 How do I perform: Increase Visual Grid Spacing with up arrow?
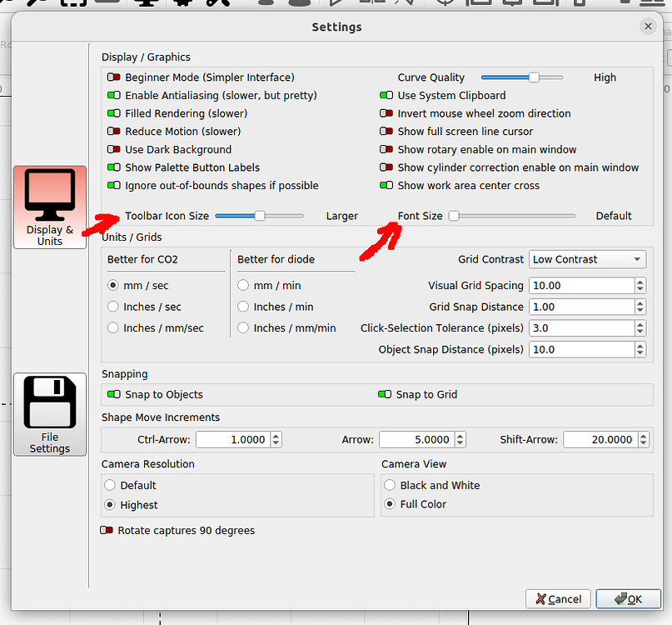click(640, 282)
